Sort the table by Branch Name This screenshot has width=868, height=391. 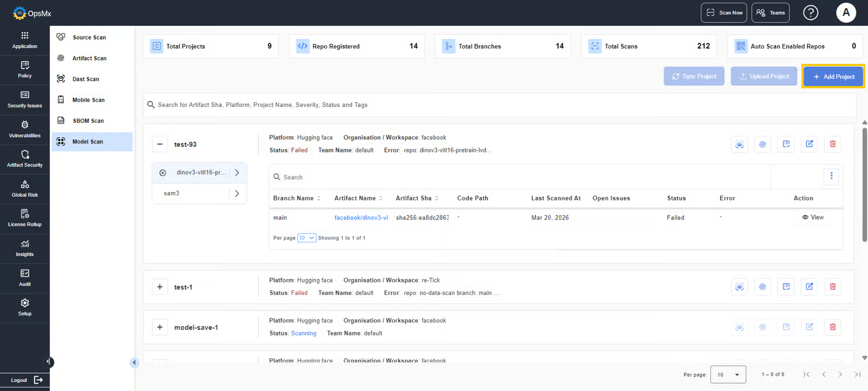point(297,198)
